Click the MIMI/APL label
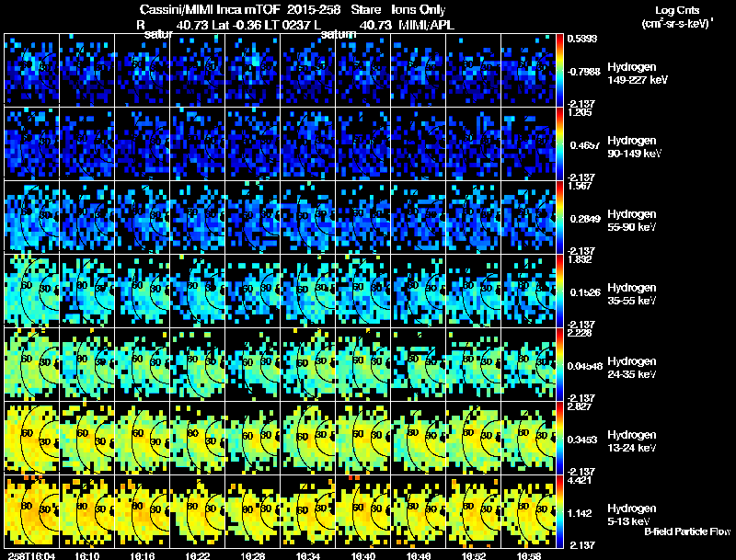 coord(426,25)
